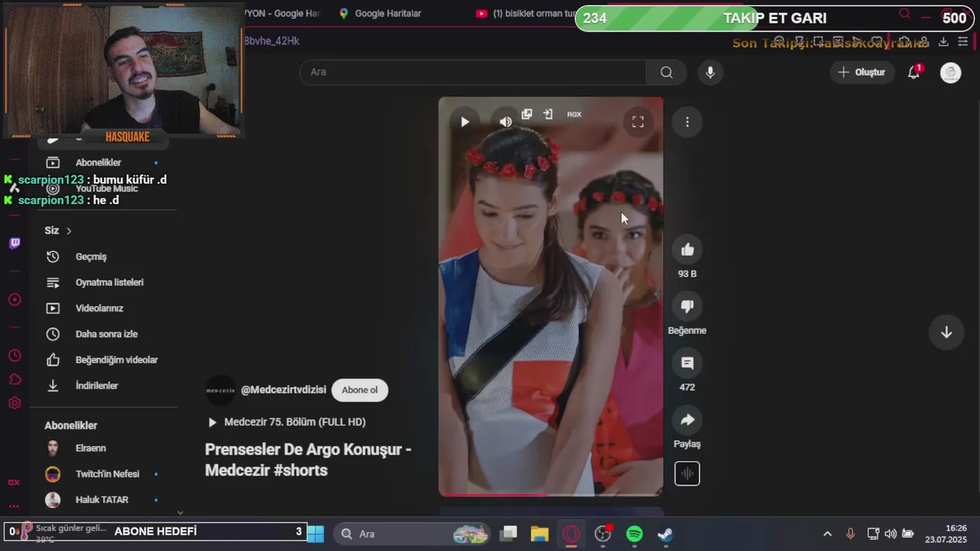Open the three-dots menu in Opera sidebar
Viewport: 980px width, 551px height.
[x=14, y=506]
